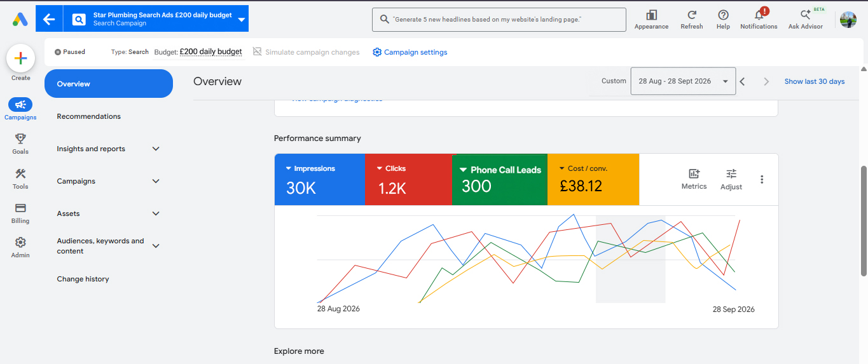This screenshot has width=868, height=364.
Task: Open Campaigns in left rail
Action: 20,109
